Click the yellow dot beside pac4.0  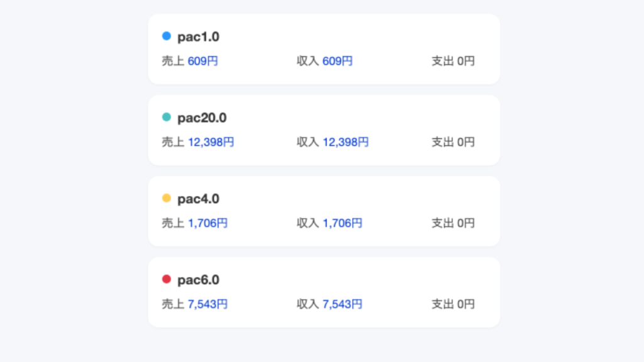click(167, 199)
